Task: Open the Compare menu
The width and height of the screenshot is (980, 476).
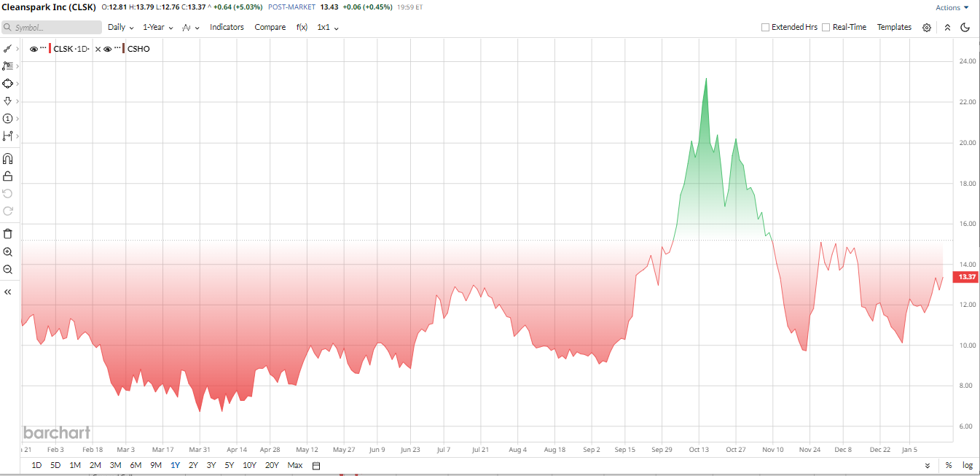Action: tap(270, 28)
